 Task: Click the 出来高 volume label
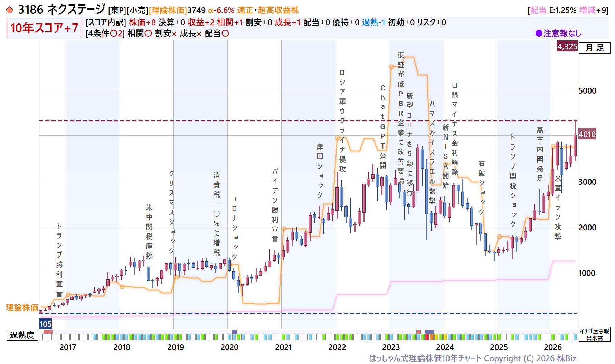[595, 338]
